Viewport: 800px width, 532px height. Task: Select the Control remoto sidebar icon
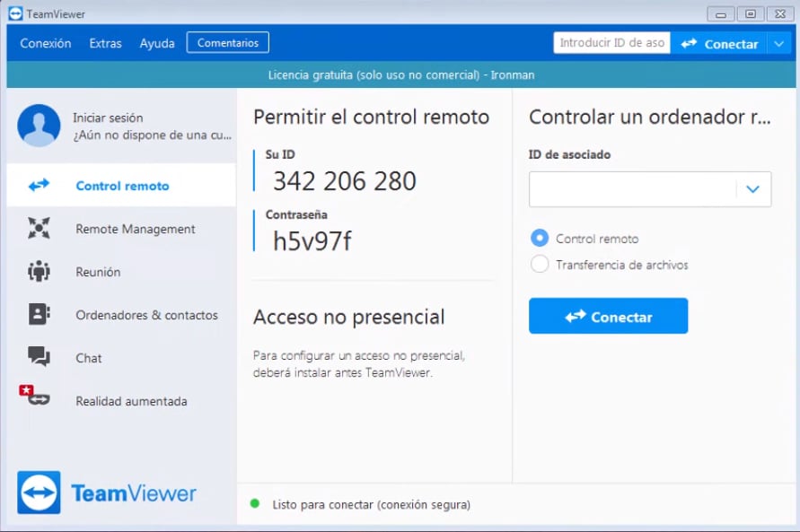38,185
